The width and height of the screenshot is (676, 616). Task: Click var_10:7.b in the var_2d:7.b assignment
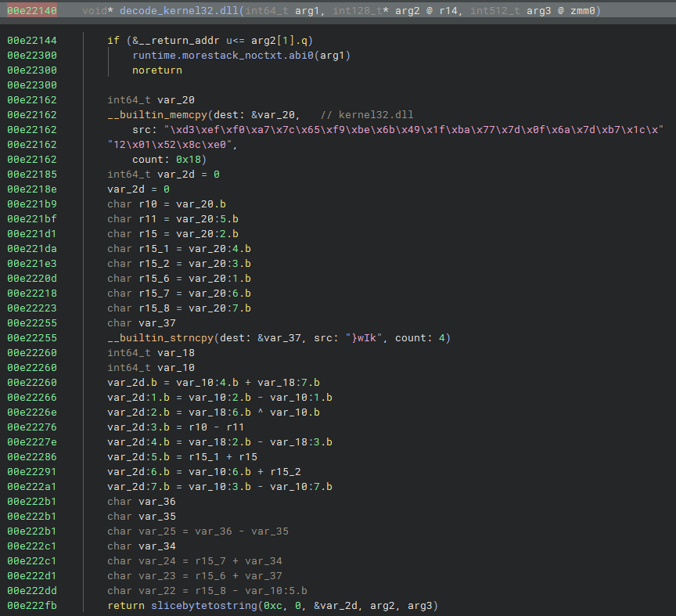pyautogui.click(x=301, y=487)
